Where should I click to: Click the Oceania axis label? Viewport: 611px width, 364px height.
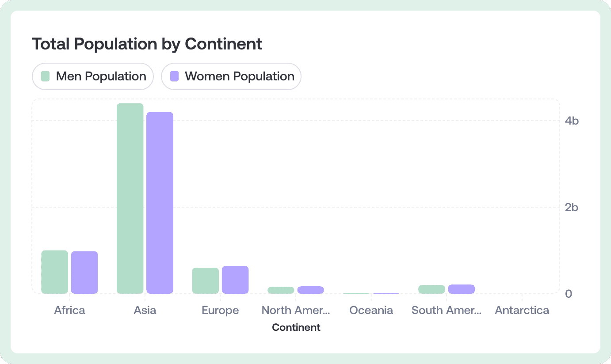(371, 310)
